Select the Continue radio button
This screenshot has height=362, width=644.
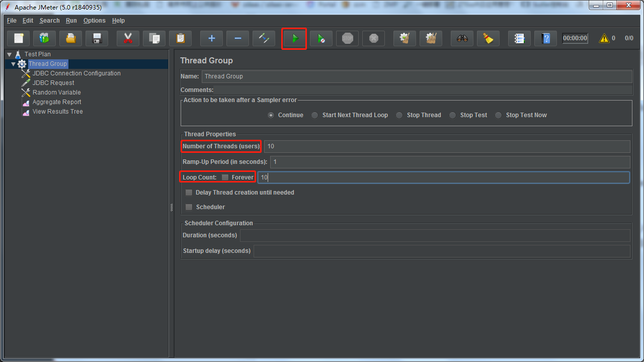[x=271, y=115]
